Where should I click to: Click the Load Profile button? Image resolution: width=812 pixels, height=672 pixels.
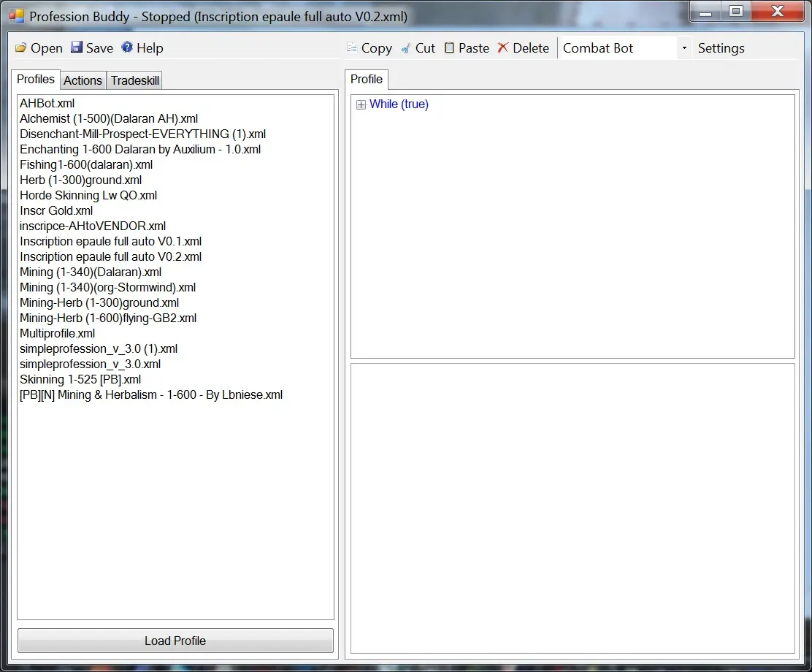tap(175, 641)
